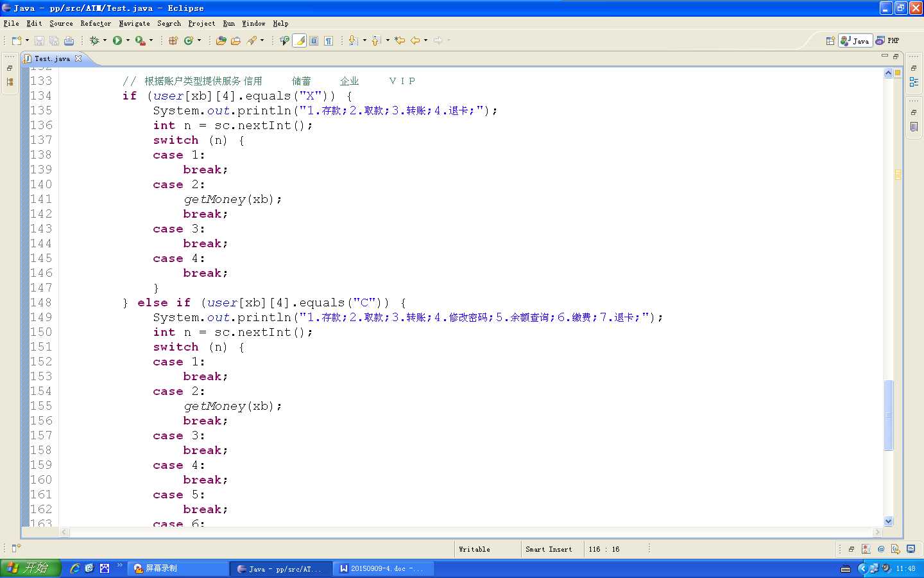Expand the New wizard dropdown arrow

pos(27,40)
